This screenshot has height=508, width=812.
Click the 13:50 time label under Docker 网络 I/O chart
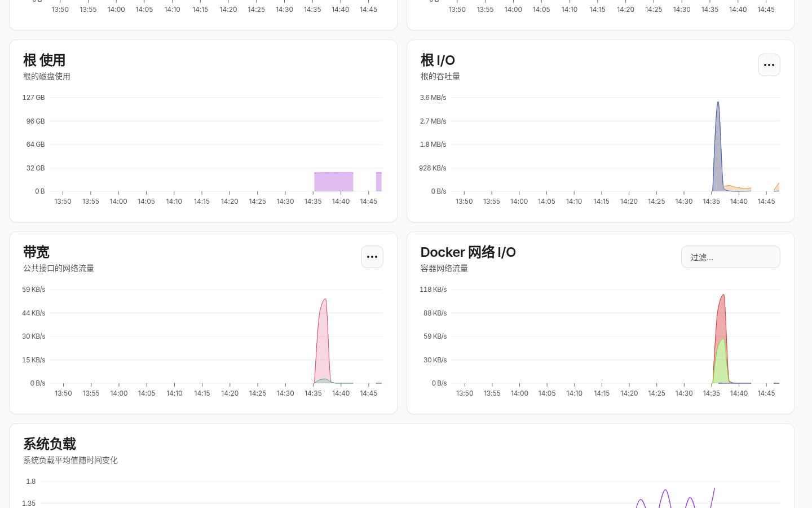tap(465, 393)
